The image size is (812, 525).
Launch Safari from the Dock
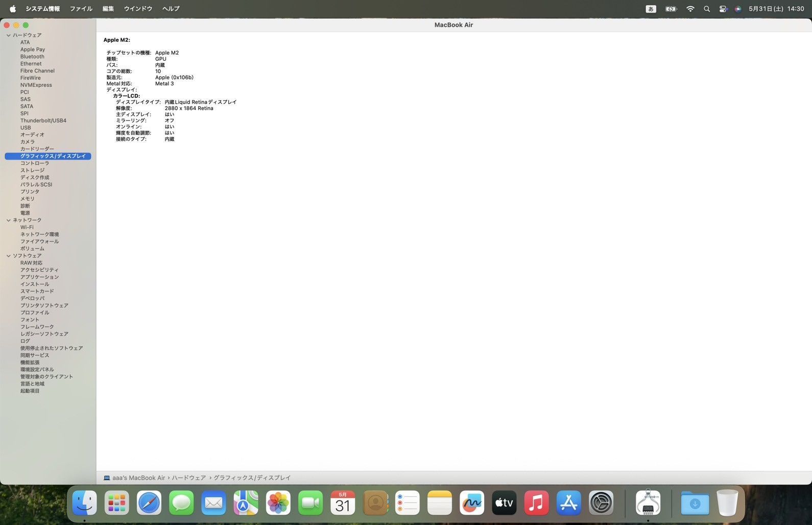(149, 503)
